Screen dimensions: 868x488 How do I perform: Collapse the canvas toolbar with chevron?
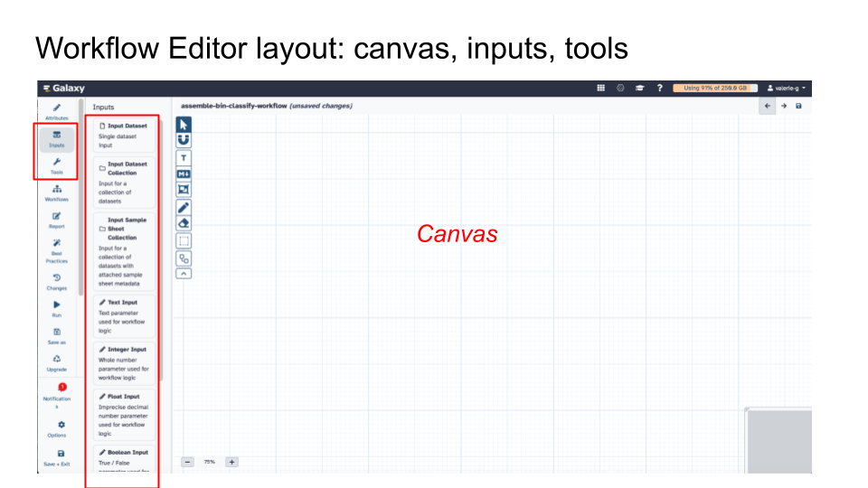184,273
